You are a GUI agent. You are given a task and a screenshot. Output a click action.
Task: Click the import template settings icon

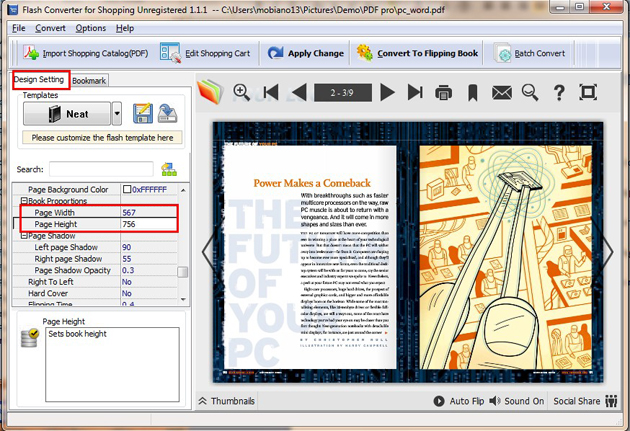click(x=168, y=113)
